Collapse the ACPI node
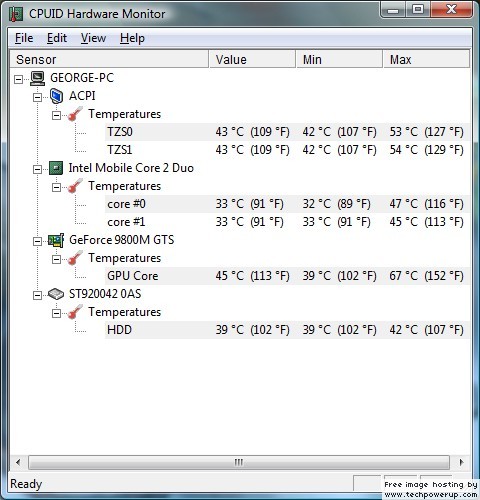This screenshot has width=480, height=500. 37,97
